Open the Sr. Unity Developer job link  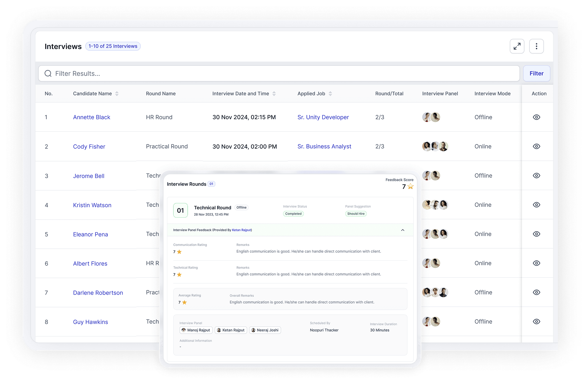pyautogui.click(x=323, y=117)
